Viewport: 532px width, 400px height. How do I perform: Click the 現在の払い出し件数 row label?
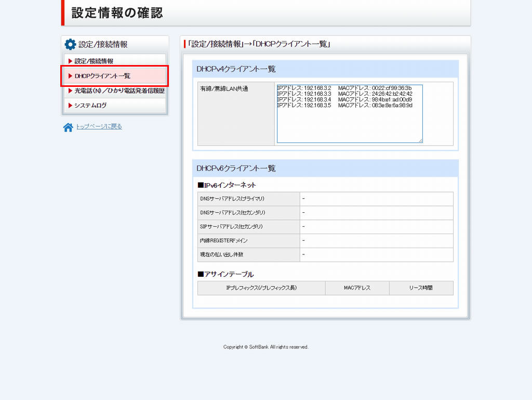[x=249, y=254]
